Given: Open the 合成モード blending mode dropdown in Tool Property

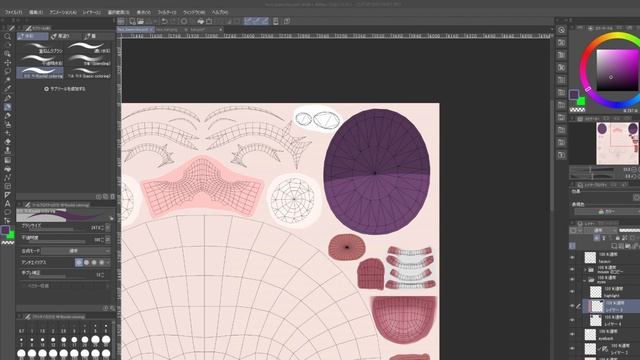Looking at the screenshot, I should [x=76, y=251].
